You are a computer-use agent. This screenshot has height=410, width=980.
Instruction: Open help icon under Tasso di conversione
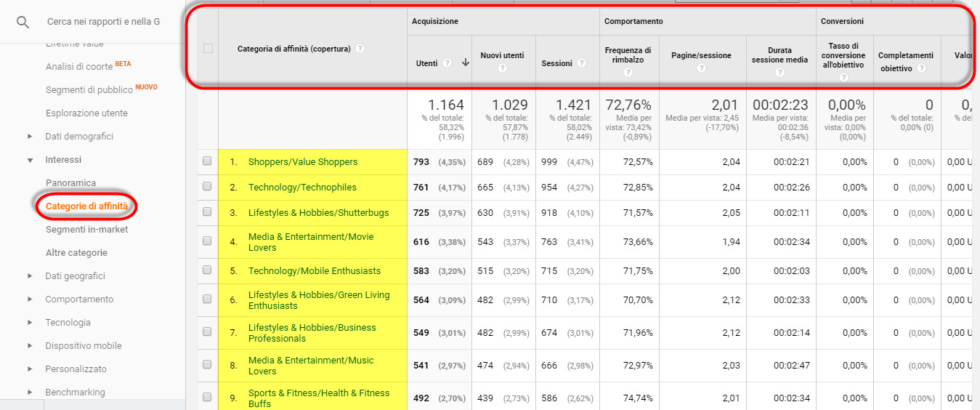pos(846,77)
